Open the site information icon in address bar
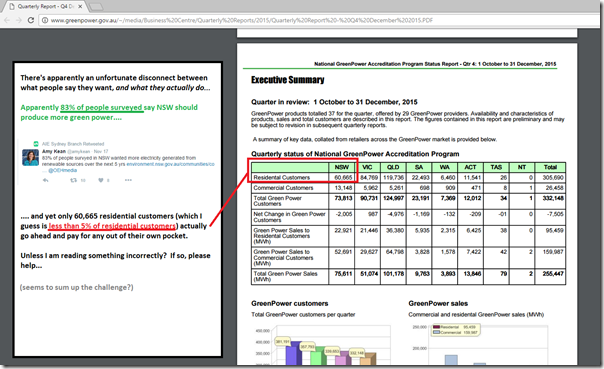This screenshot has width=604, height=369. [45, 20]
